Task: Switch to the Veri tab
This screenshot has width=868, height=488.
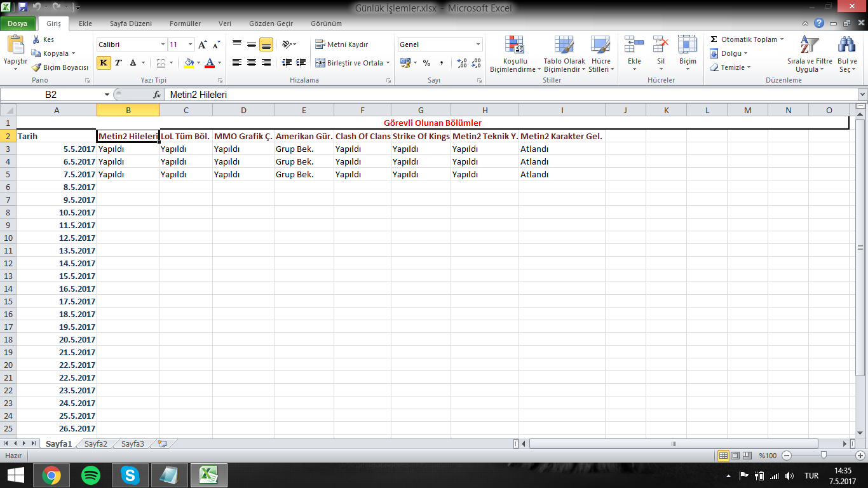Action: pos(225,24)
